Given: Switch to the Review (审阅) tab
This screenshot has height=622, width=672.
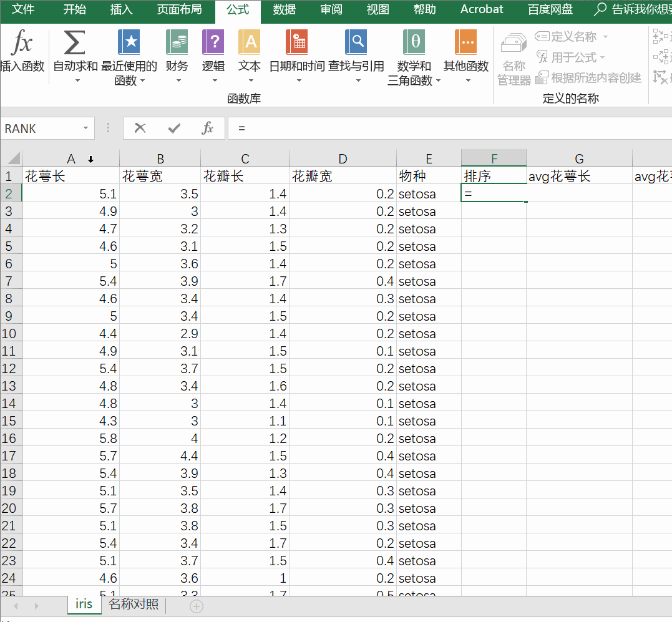Looking at the screenshot, I should 331,9.
